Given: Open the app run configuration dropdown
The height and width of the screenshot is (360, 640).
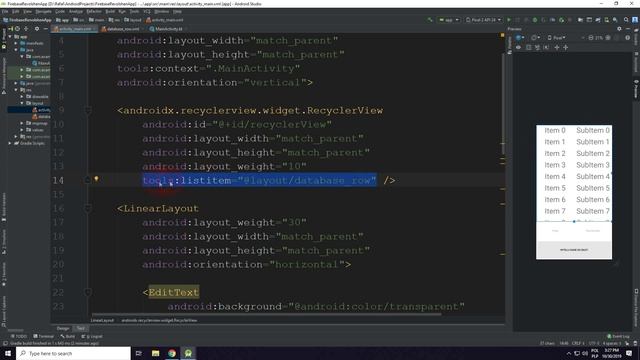Looking at the screenshot, I should tap(449, 20).
